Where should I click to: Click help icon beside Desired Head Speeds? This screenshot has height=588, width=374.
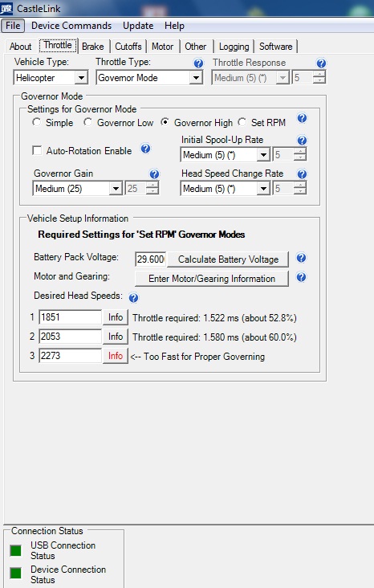click(133, 298)
